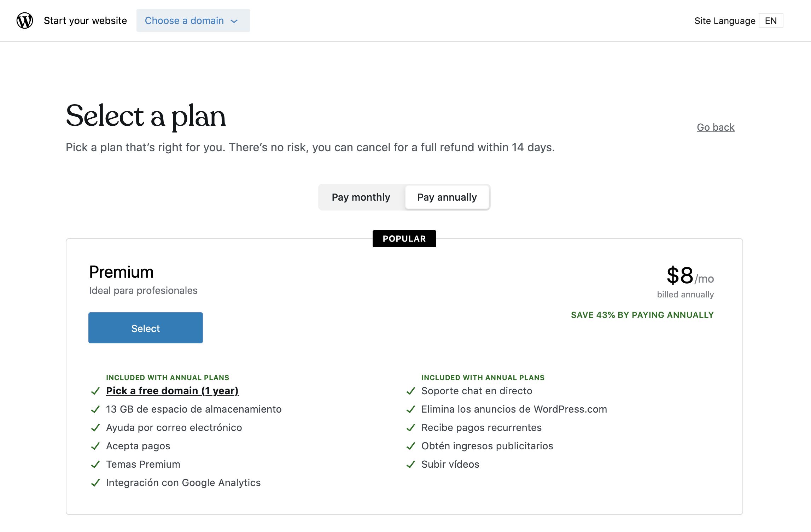Click the checkmark next to "Recibe pagos recurrentes"
This screenshot has height=532, width=811.
(x=410, y=428)
